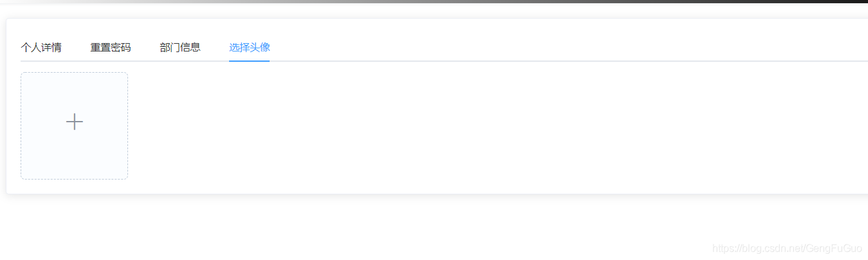Click the plus icon to upload avatar

[x=75, y=122]
